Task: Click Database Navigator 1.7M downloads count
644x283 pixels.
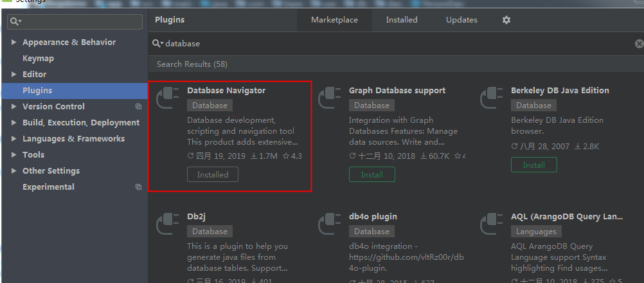Action: click(x=264, y=156)
